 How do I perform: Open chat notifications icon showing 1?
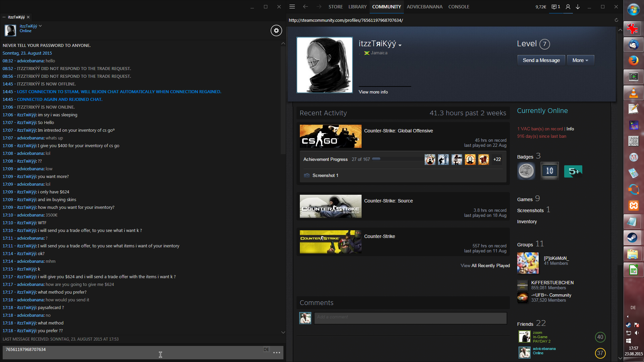coord(556,7)
